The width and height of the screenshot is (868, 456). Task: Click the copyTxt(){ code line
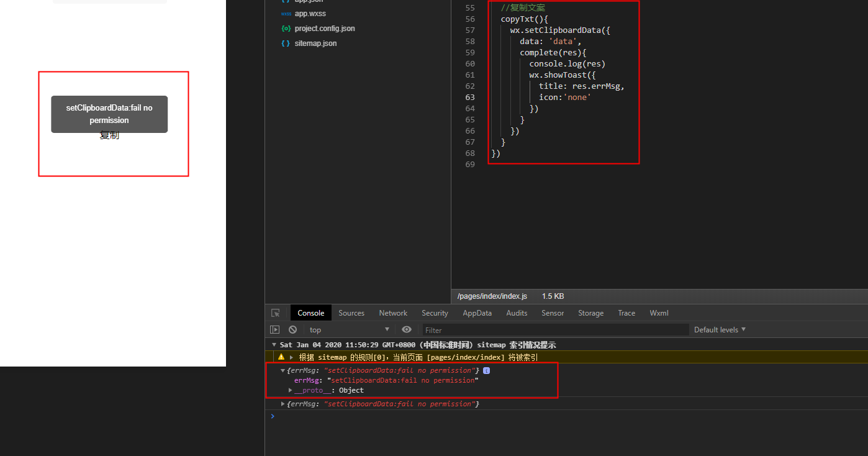[x=525, y=19]
